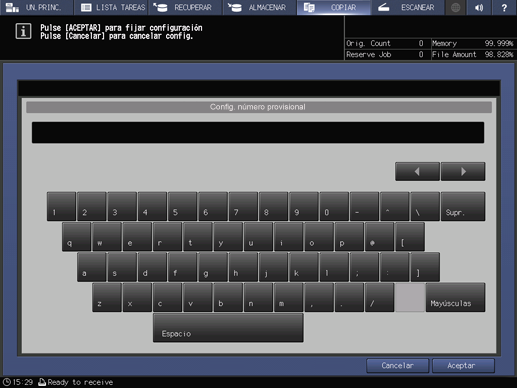The height and width of the screenshot is (388, 517).
Task: Tap the p key
Action: [x=349, y=237]
